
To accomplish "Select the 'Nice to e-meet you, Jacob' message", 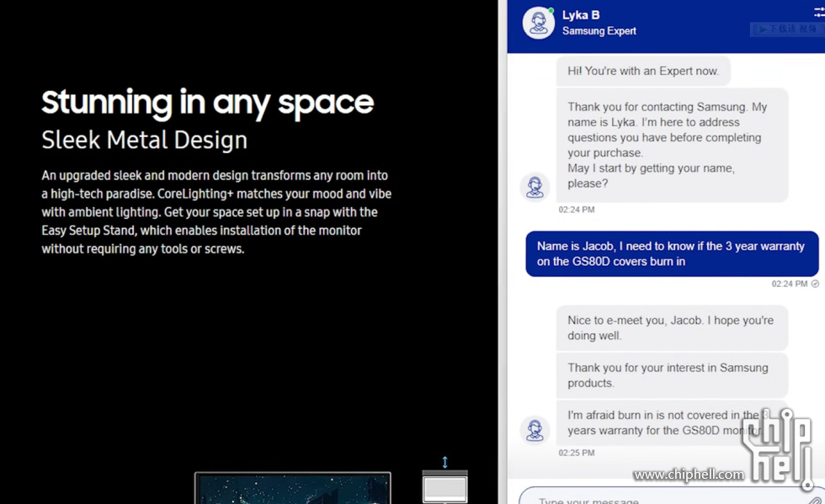I will tap(673, 328).
